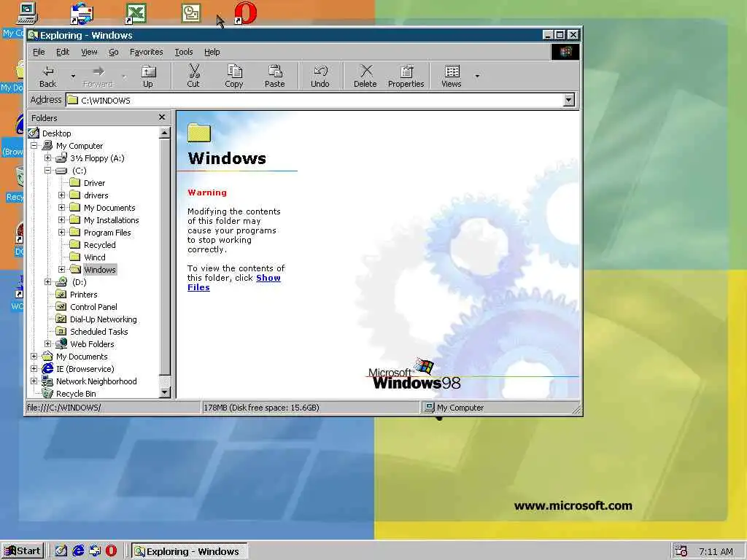Click the Windows logo throbber icon
This screenshot has width=747, height=560.
click(565, 52)
